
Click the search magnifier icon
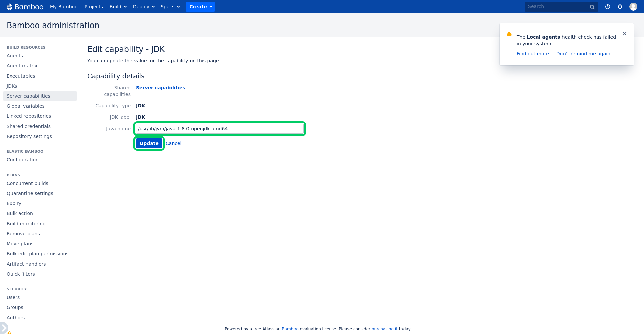point(592,7)
